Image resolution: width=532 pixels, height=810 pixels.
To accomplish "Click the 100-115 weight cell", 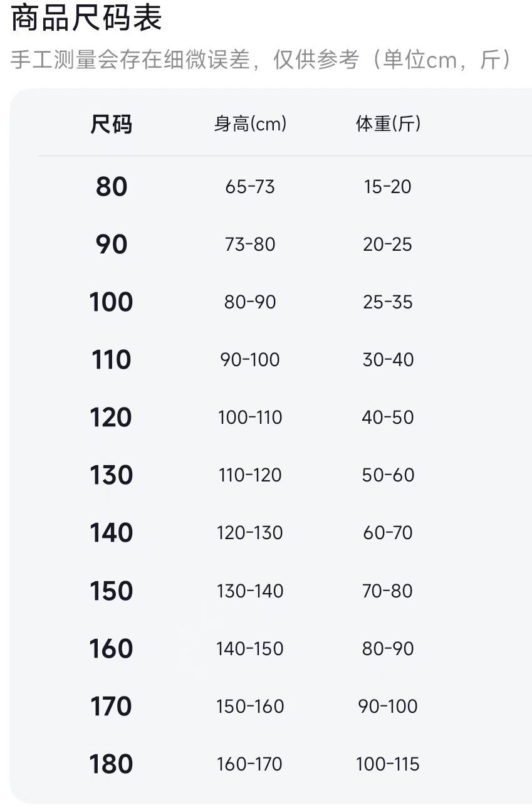I will pyautogui.click(x=388, y=764).
